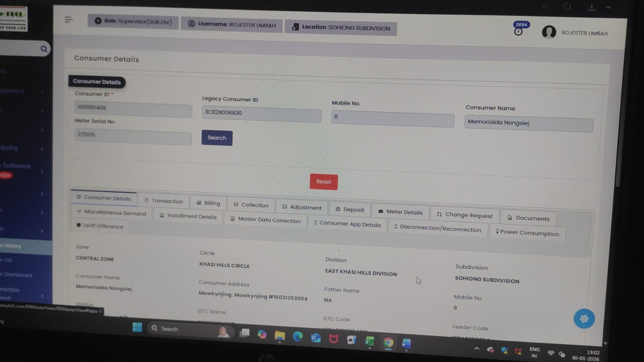
Task: Open the Master Data Correction tab
Action: click(265, 220)
